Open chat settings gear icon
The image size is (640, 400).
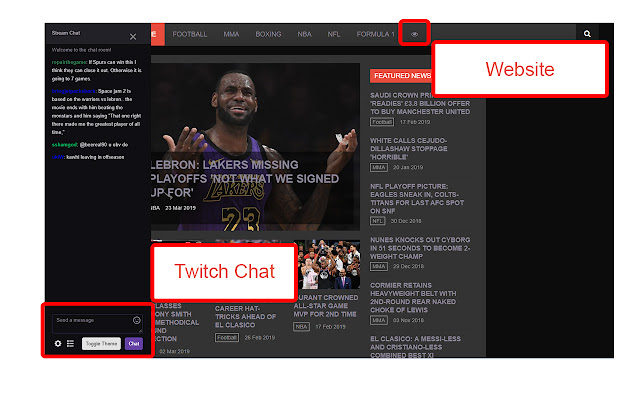coord(58,343)
